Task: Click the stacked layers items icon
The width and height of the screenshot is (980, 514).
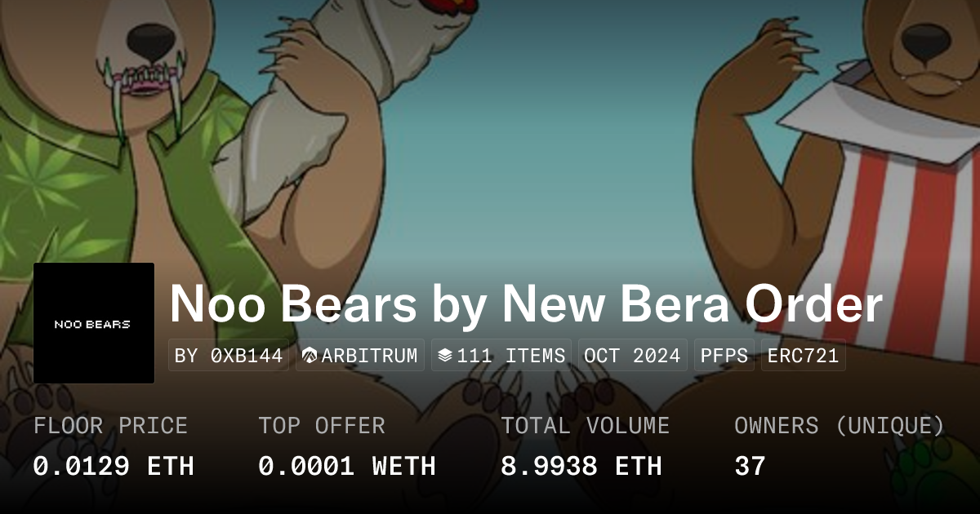Action: (x=445, y=356)
